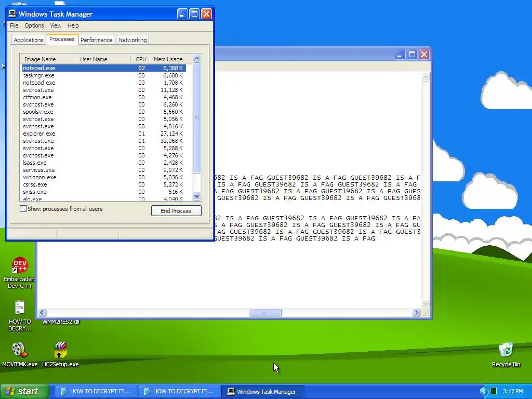Image resolution: width=532 pixels, height=399 pixels.
Task: Switch to first HOW TO DECRYPT FI... taskbar button
Action: tap(96, 391)
